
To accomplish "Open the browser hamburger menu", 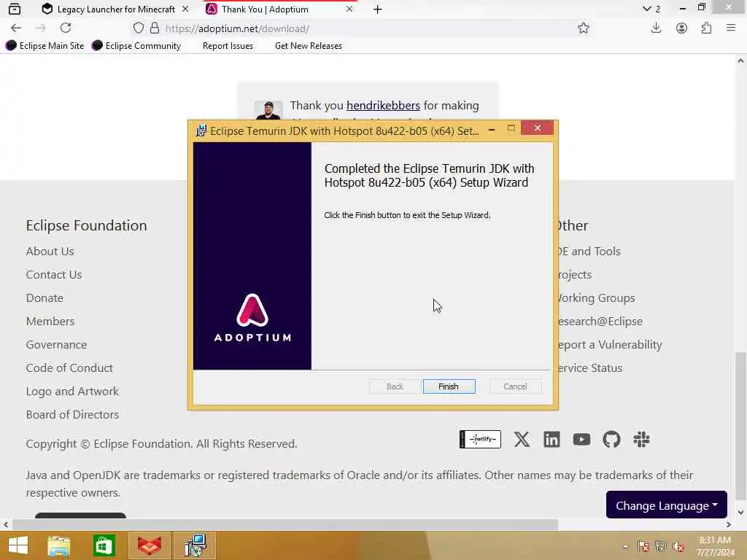I will [x=731, y=28].
